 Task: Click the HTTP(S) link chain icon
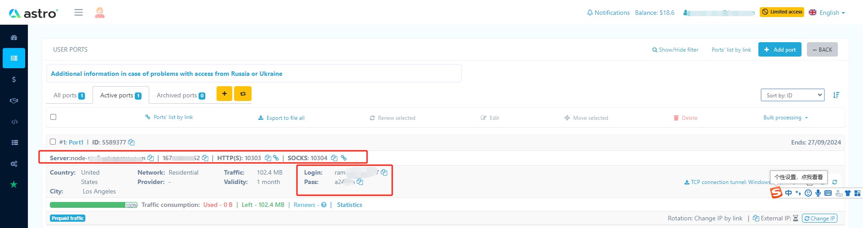click(276, 158)
